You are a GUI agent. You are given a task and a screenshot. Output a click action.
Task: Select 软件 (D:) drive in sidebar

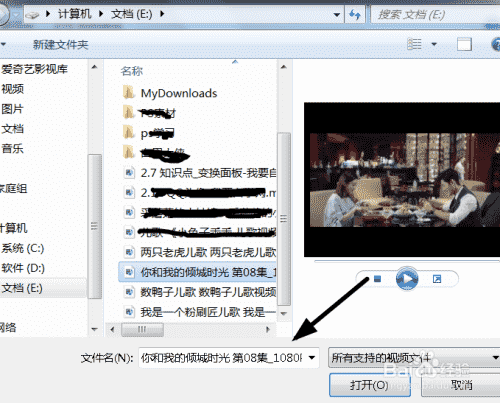[x=23, y=268]
